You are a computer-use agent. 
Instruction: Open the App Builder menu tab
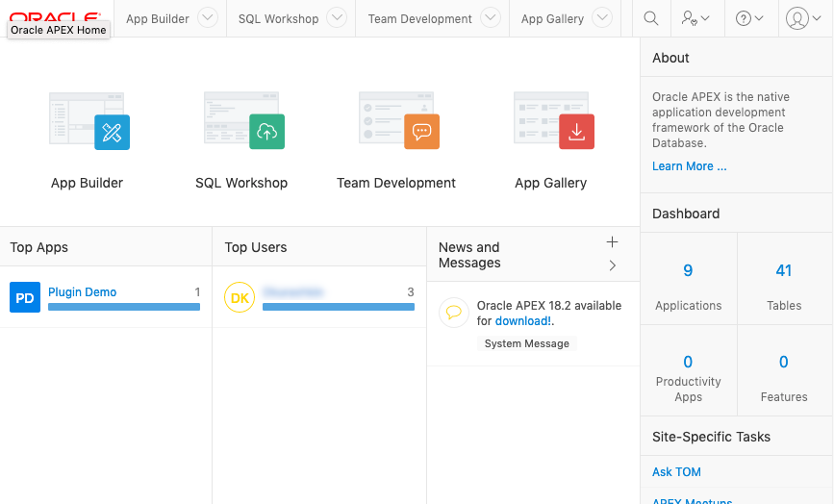(x=158, y=18)
